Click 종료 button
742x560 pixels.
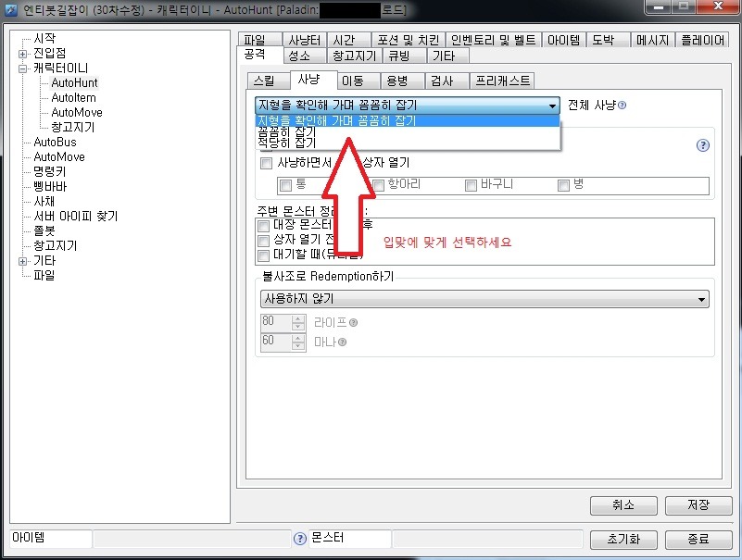(x=698, y=540)
